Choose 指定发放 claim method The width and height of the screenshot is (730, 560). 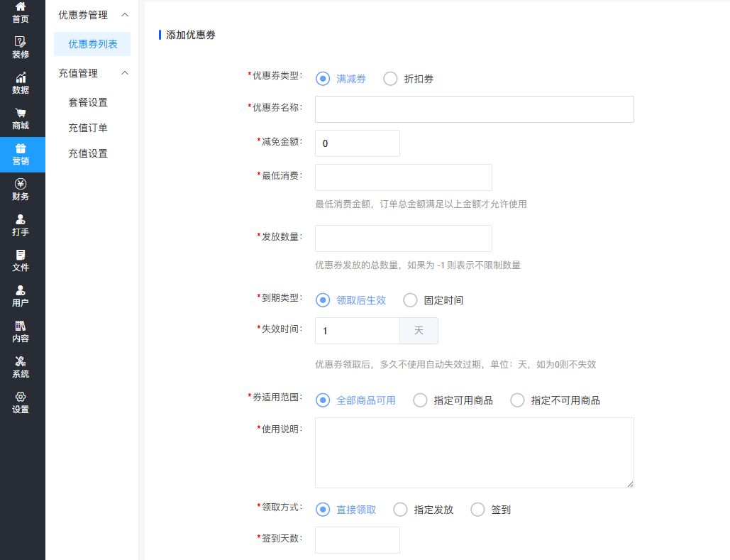tap(400, 510)
